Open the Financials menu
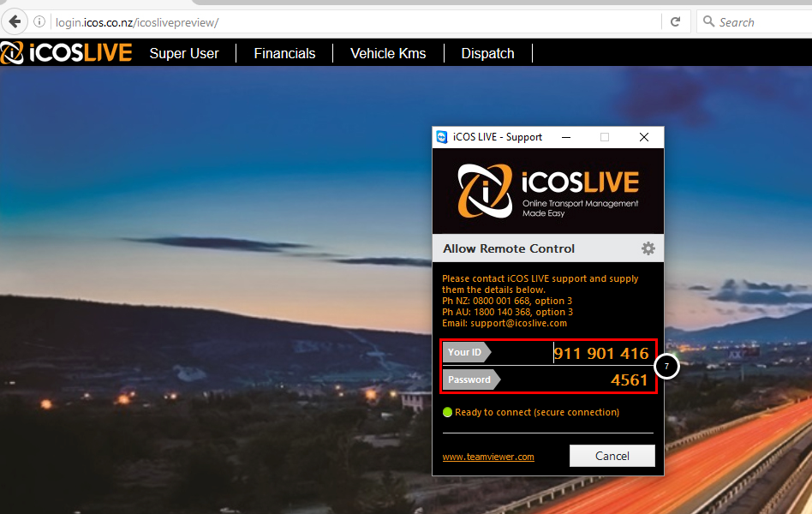 tap(284, 53)
